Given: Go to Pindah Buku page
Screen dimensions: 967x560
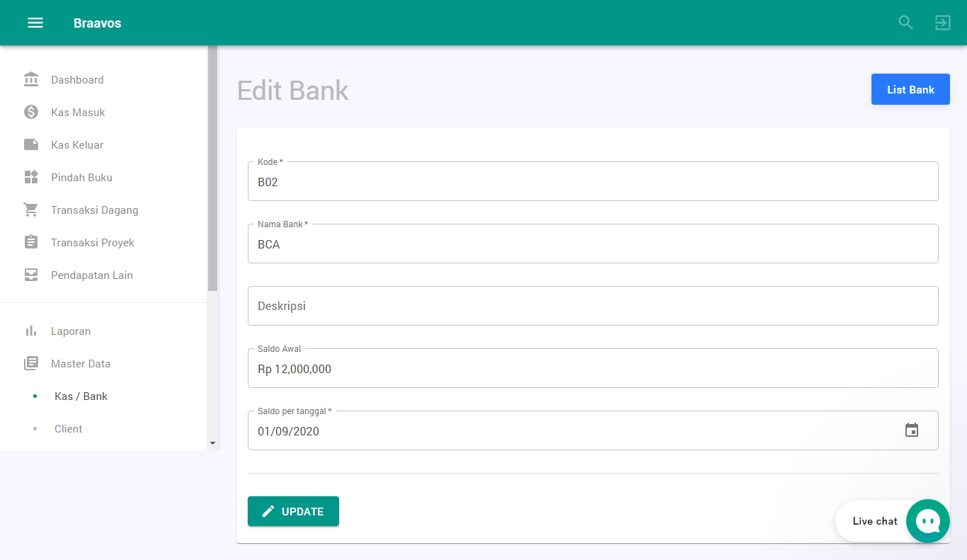Looking at the screenshot, I should pos(81,178).
